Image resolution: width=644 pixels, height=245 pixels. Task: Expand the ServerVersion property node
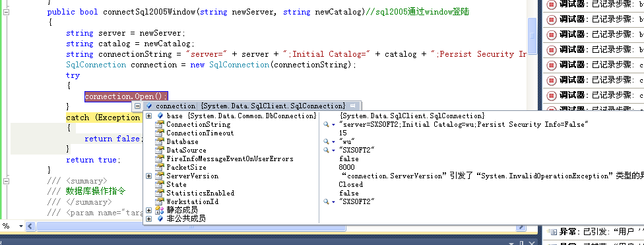click(x=148, y=176)
